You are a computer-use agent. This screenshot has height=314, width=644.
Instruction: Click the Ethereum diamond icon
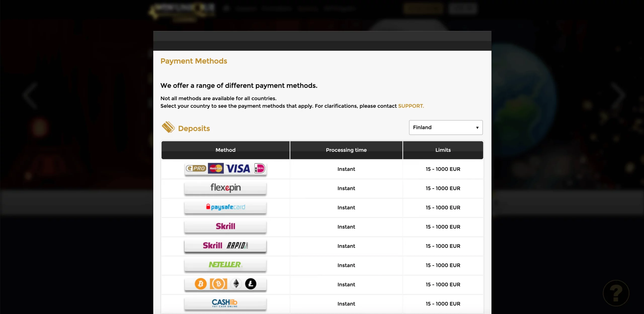236,284
